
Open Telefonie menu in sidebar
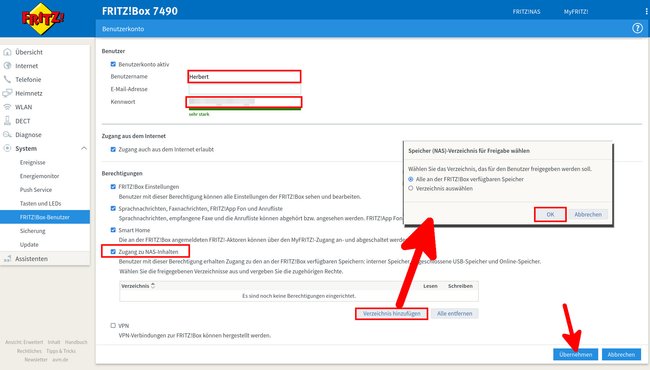tap(28, 80)
